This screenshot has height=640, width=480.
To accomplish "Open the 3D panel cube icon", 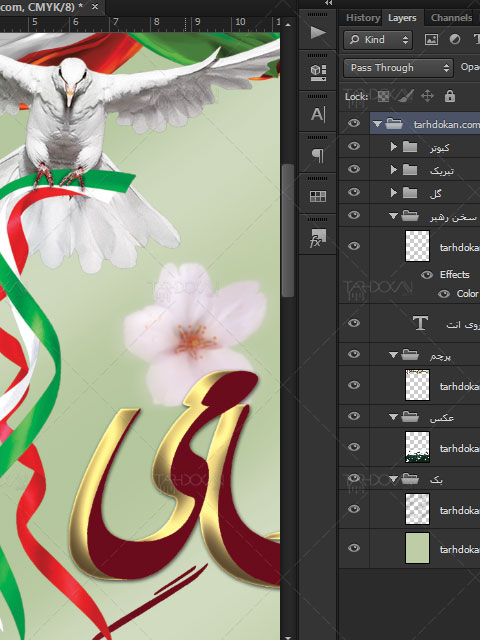I will click(318, 73).
